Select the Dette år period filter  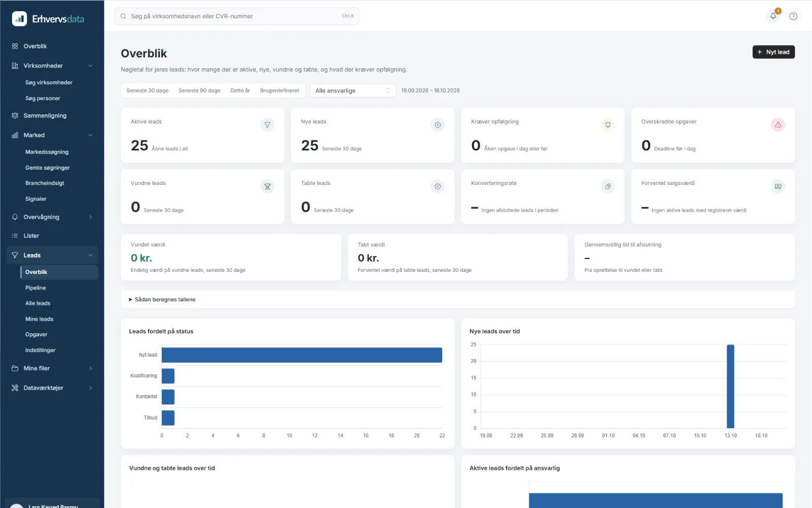tap(240, 90)
